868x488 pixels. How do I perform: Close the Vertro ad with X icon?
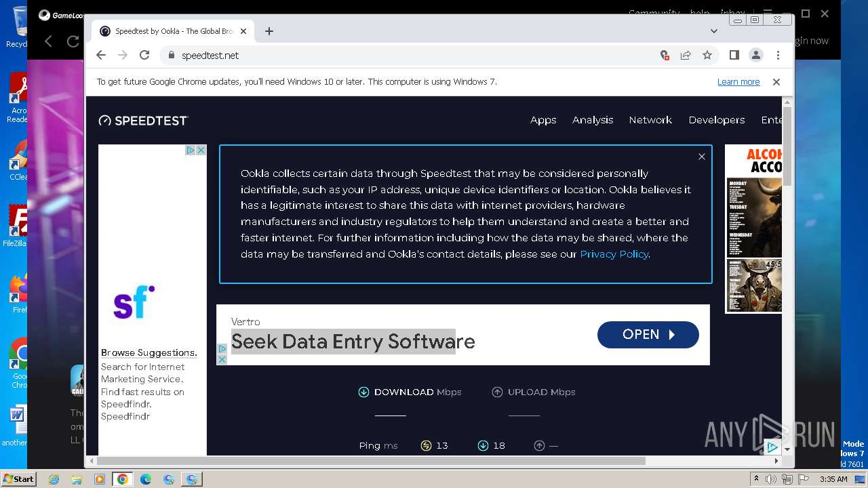click(x=222, y=359)
